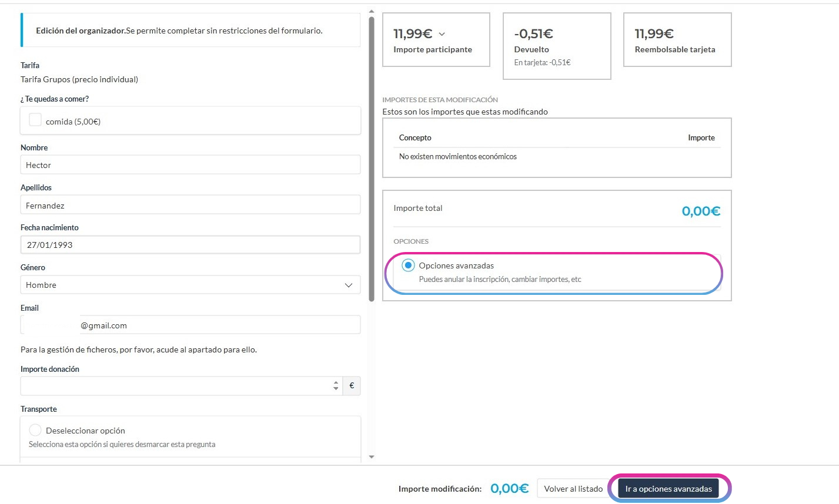Click the form scrollbar up arrow
839x504 pixels.
pyautogui.click(x=372, y=11)
